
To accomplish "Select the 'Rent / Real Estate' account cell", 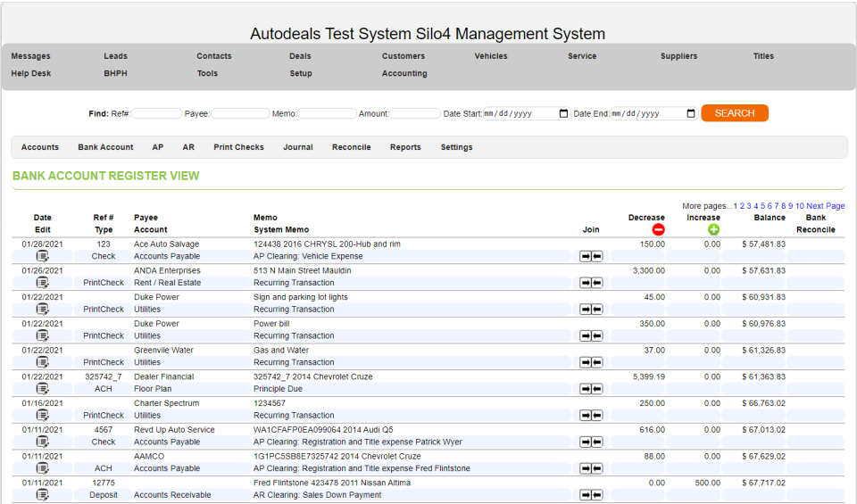I will pos(167,283).
